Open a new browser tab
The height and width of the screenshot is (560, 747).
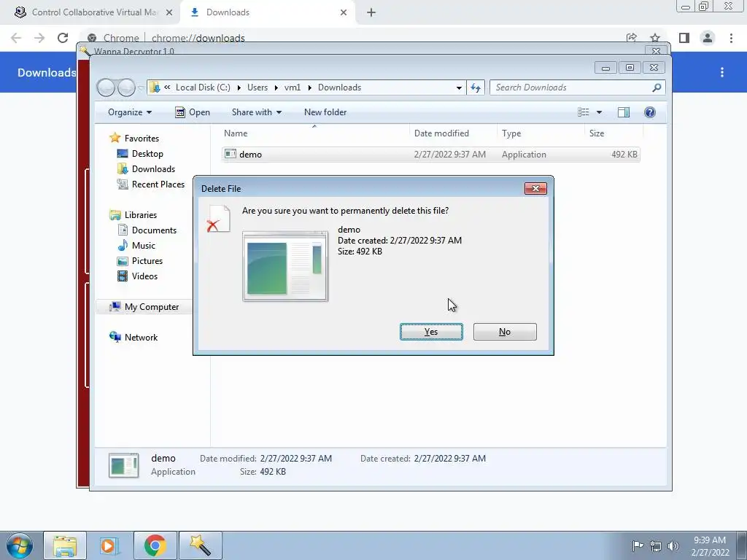(x=371, y=13)
